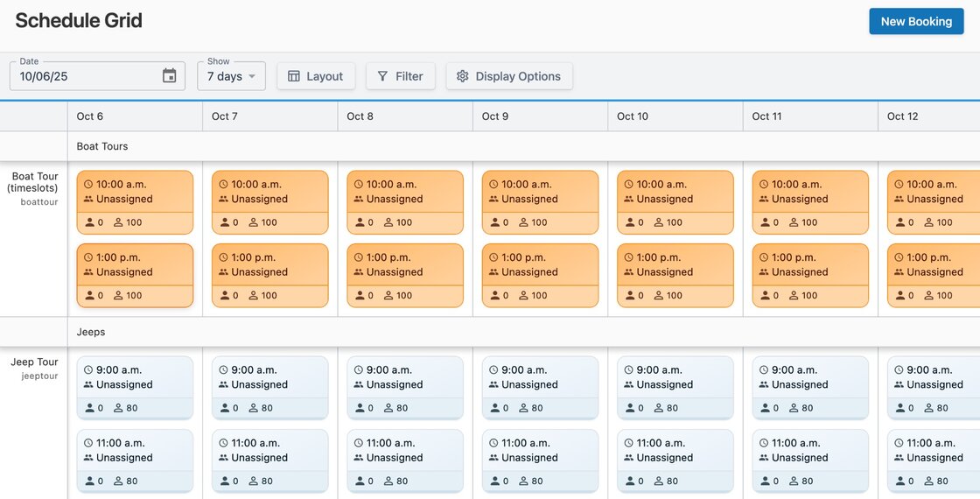Click the Filter funnel icon
Image resolution: width=980 pixels, height=499 pixels.
(382, 77)
